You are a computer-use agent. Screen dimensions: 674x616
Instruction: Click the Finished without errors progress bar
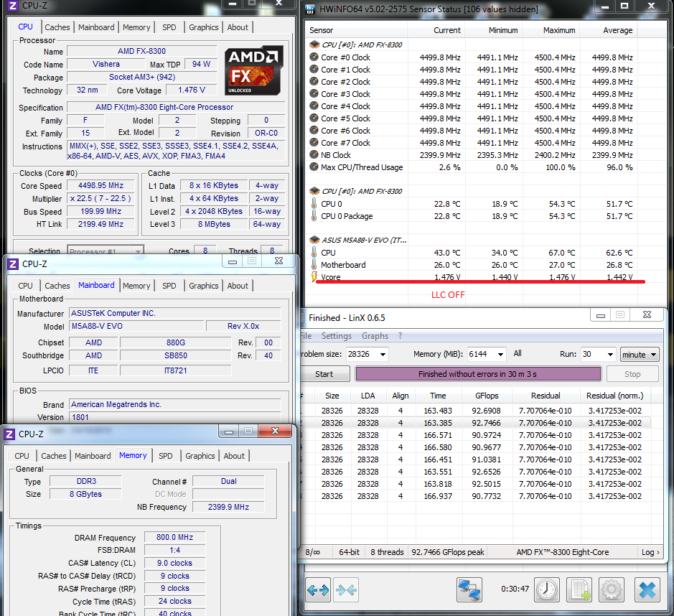click(477, 374)
